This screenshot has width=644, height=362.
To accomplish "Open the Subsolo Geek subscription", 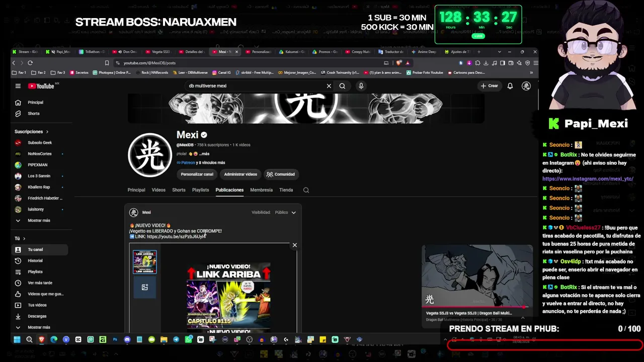I will click(x=40, y=143).
